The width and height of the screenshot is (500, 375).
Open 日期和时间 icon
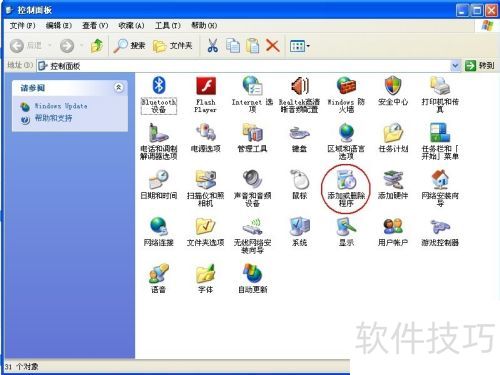(x=159, y=184)
